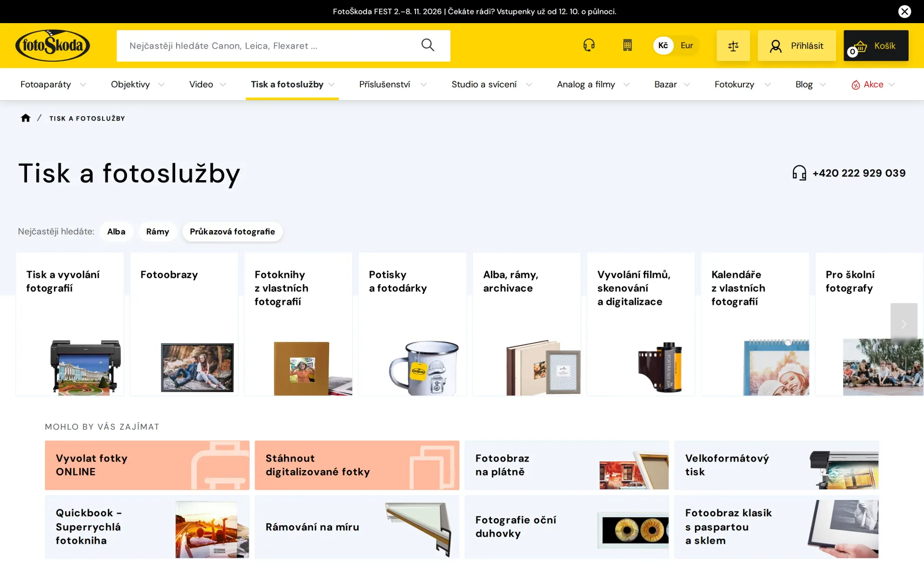Expand the Příslušenství menu chevron
This screenshot has width=924, height=578.
(423, 85)
